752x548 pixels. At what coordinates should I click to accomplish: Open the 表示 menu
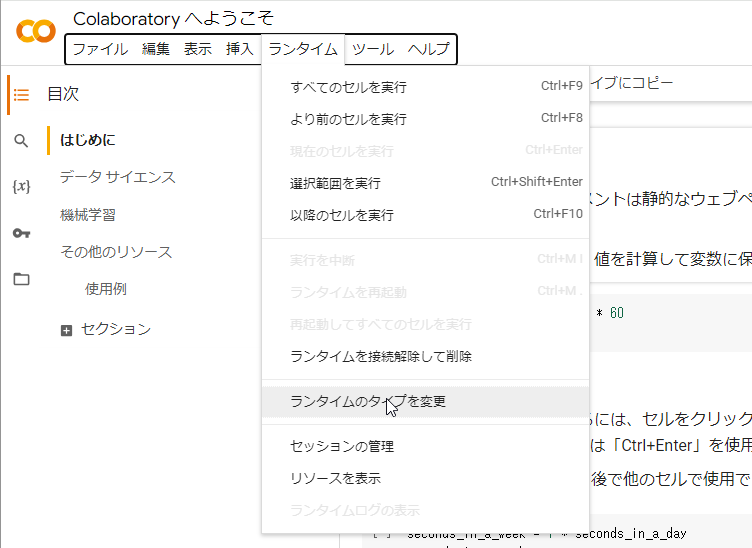198,49
